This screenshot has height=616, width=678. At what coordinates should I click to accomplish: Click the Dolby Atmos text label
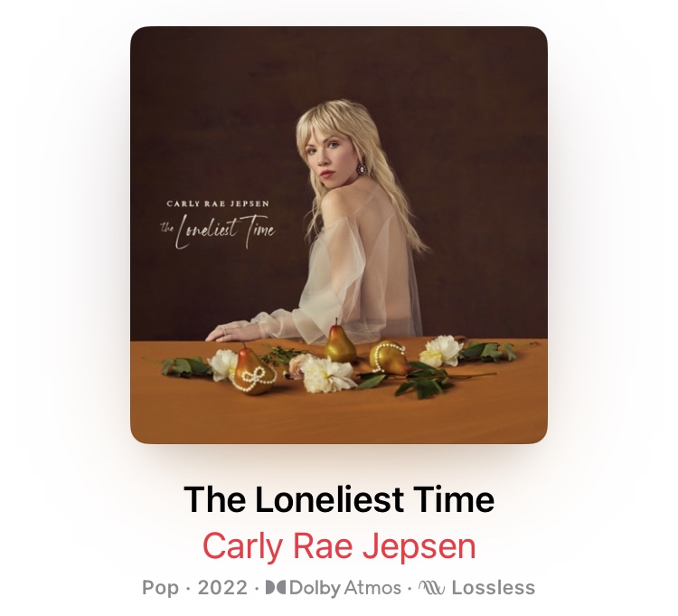point(345,588)
